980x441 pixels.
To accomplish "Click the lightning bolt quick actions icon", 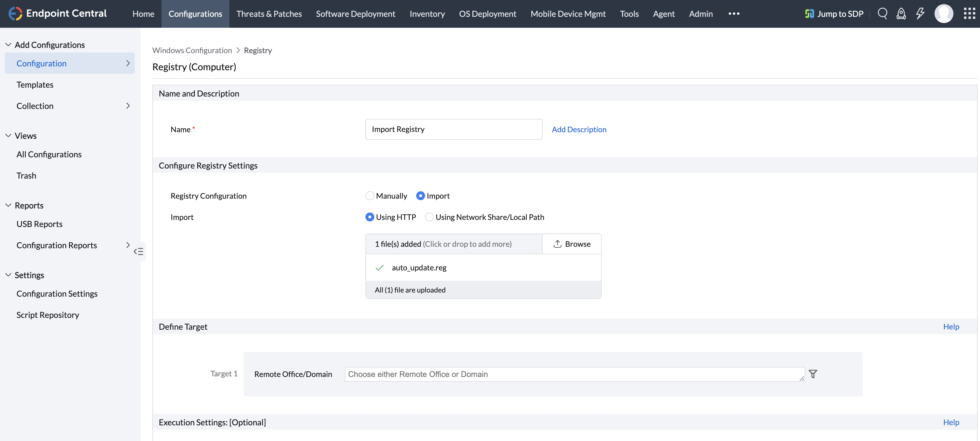I will 920,14.
